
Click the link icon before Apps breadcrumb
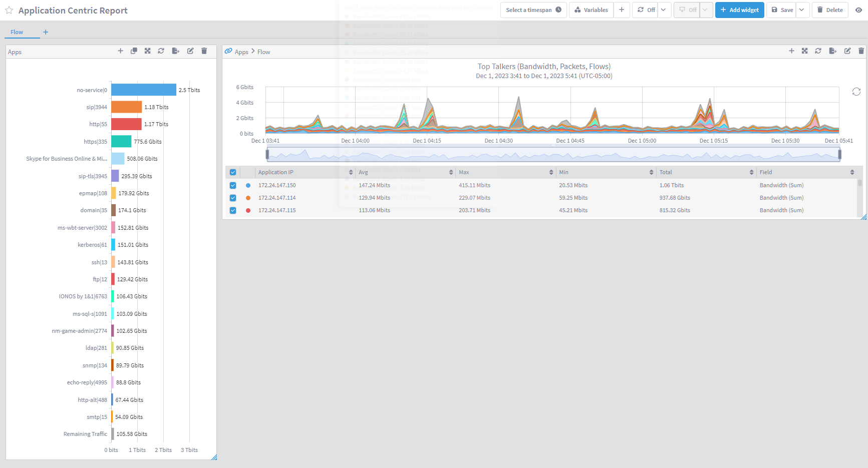point(228,51)
